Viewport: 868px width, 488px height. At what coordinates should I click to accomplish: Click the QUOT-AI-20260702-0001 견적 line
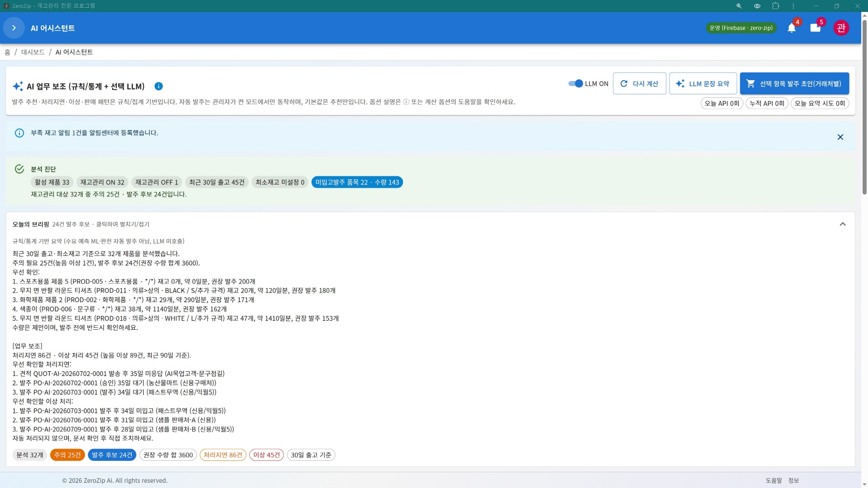click(x=118, y=374)
